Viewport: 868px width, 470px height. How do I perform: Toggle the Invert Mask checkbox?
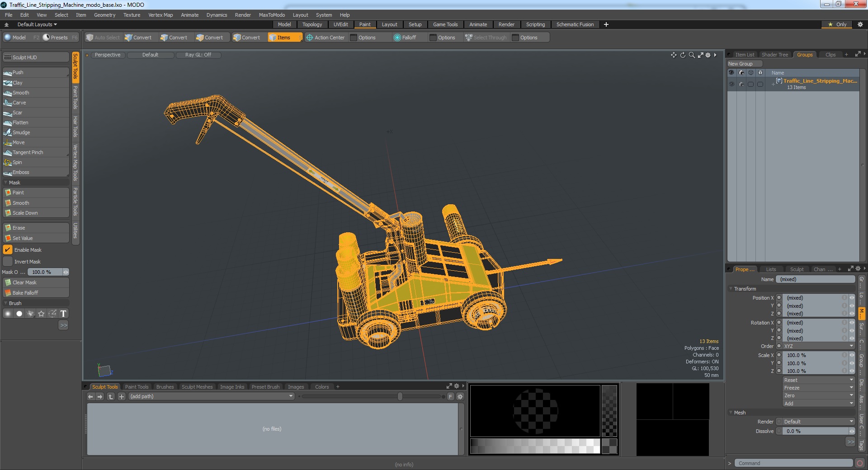8,262
